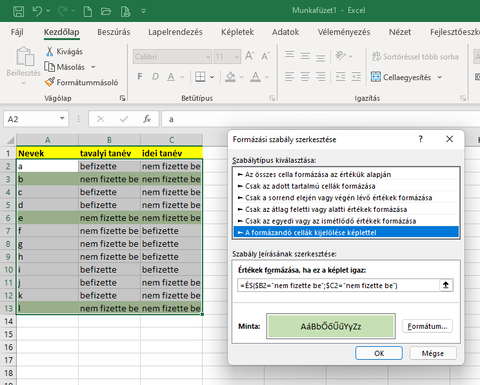
Task: Click Cellaegyesítés merge cells button
Action: [x=401, y=77]
